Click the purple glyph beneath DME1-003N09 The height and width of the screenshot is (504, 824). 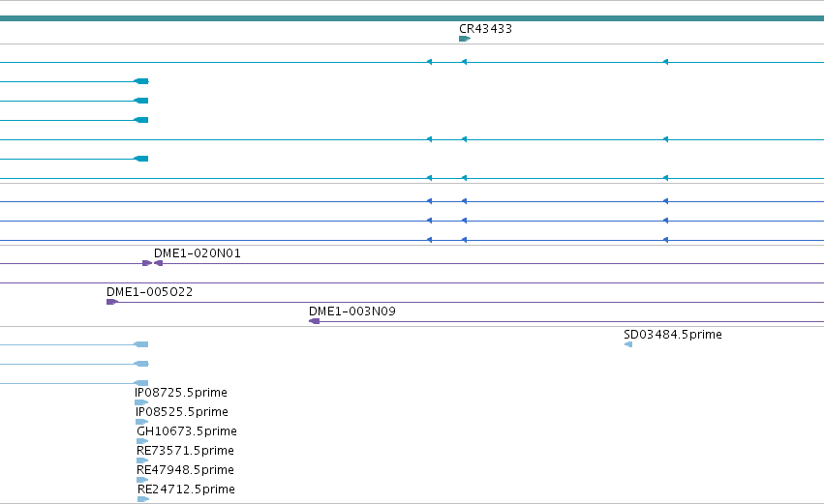(x=315, y=321)
